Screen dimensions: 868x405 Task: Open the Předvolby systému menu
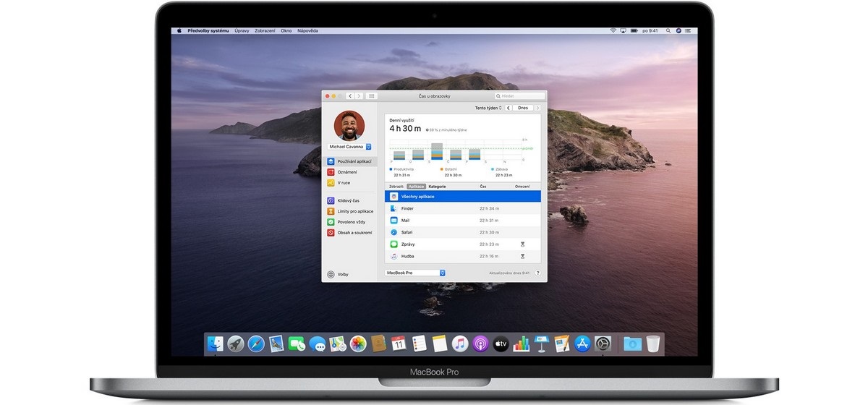click(x=208, y=30)
